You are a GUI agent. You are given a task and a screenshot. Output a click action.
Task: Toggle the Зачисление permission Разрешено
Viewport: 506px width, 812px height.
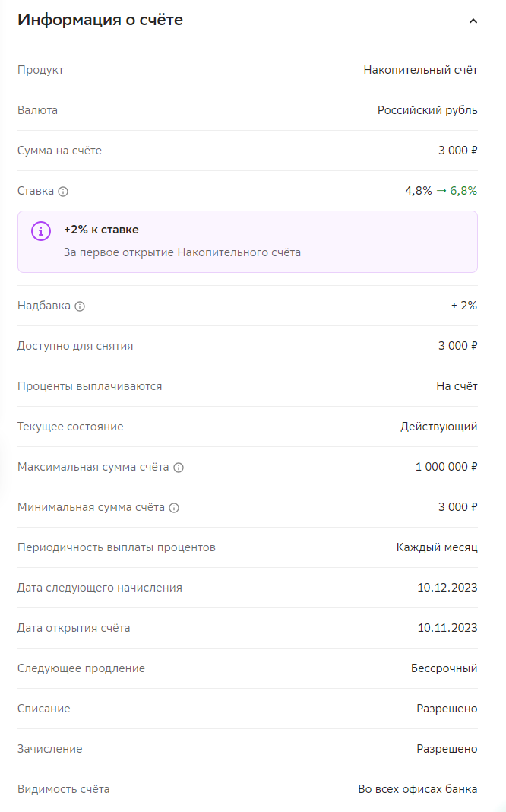pos(448,749)
